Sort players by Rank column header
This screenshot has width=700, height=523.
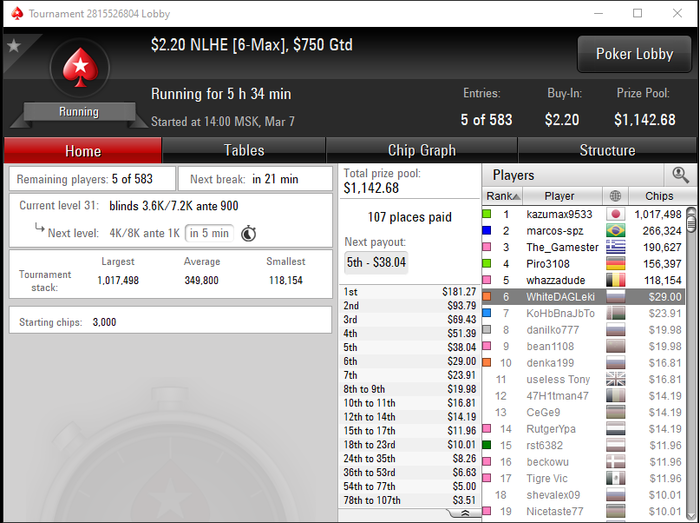[502, 196]
